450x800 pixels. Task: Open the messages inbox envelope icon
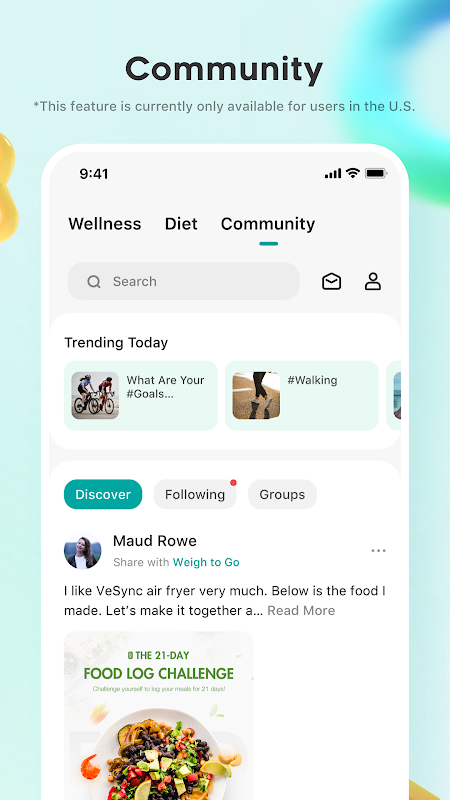332,281
